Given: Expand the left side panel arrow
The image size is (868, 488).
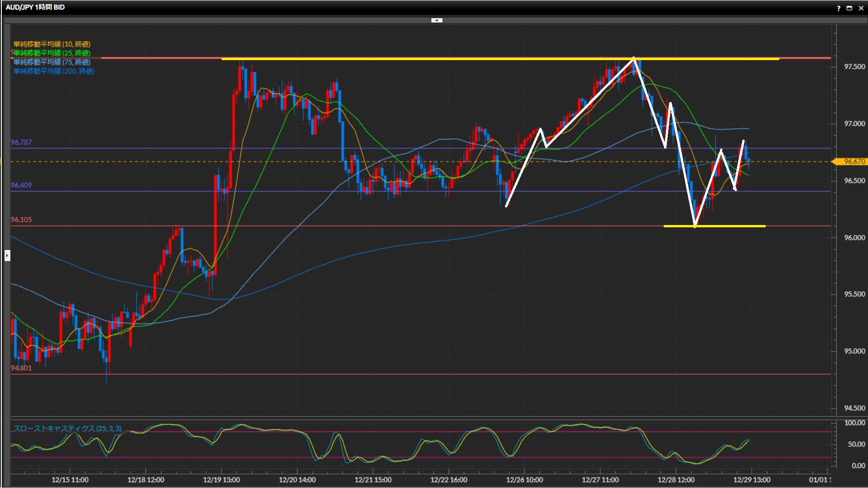Looking at the screenshot, I should click(x=7, y=256).
